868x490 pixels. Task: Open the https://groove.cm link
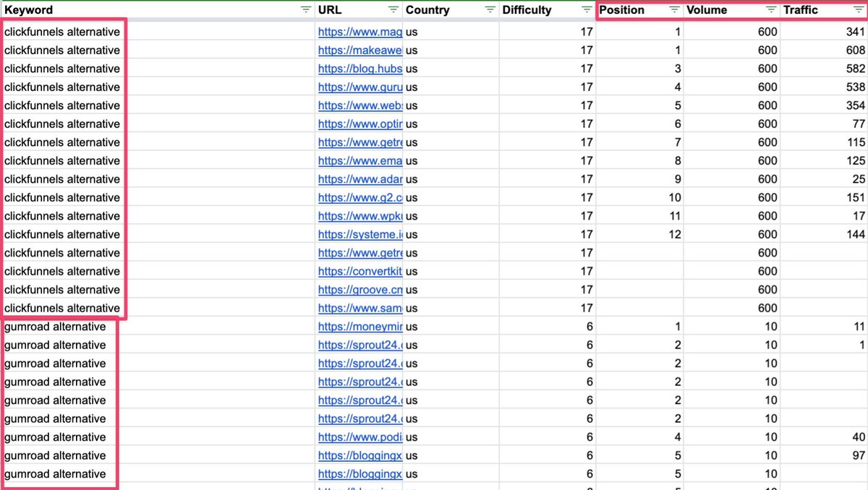pos(359,290)
